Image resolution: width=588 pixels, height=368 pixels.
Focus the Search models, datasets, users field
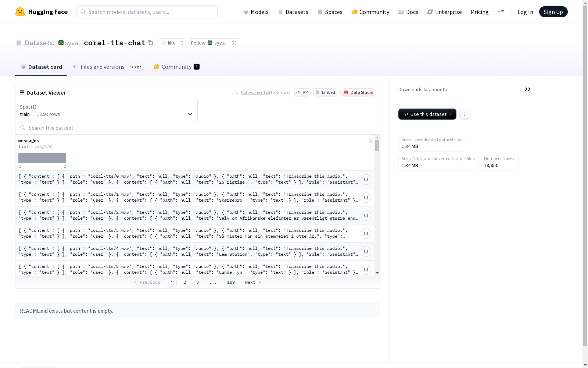[147, 12]
